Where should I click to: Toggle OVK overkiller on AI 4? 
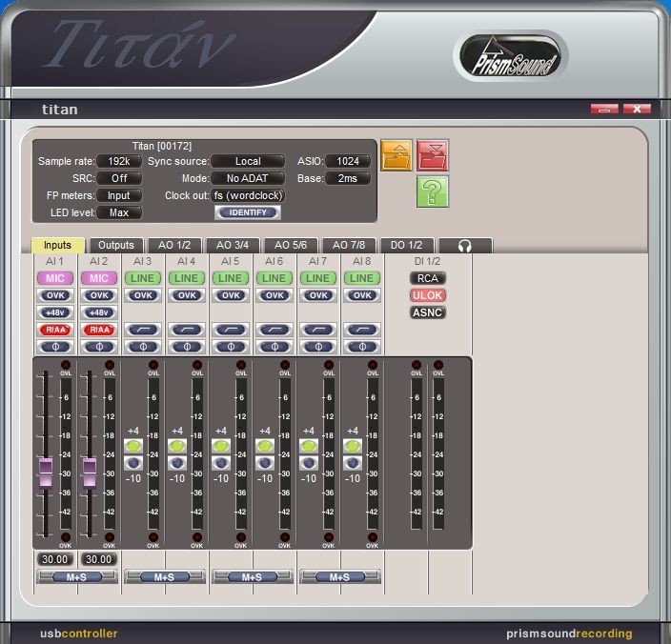click(x=187, y=295)
